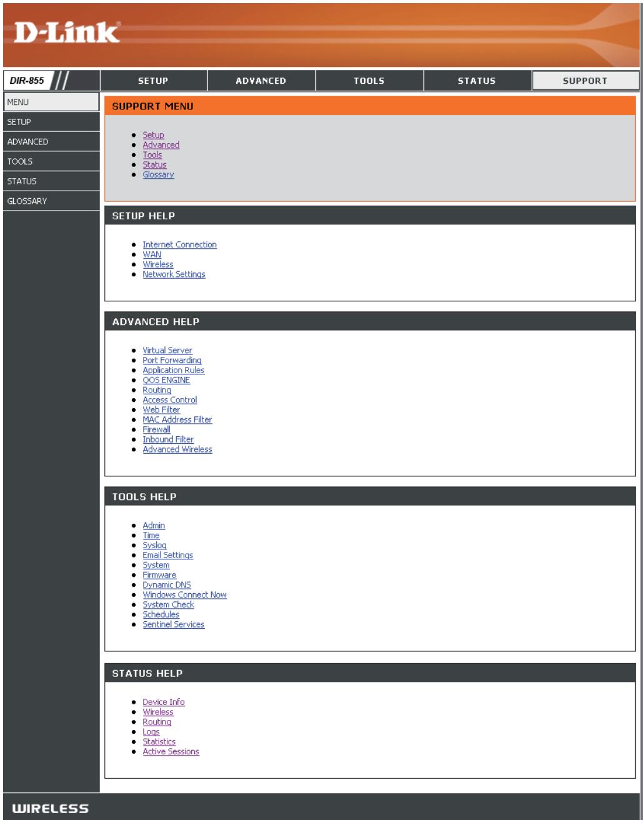Viewport: 644px width, 820px height.
Task: Open the Inbound Filter help link
Action: (168, 440)
